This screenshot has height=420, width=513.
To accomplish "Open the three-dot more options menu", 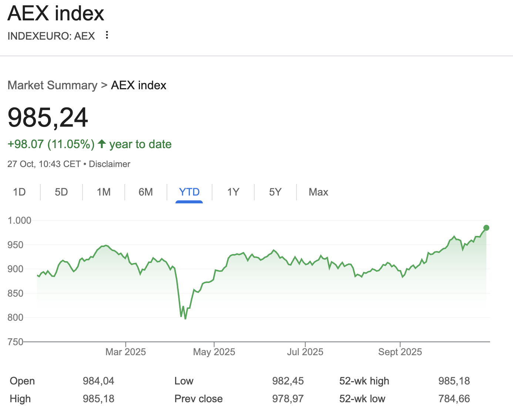I will [107, 35].
